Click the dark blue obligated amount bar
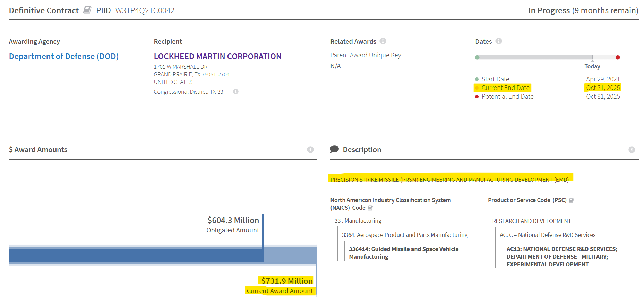Screen dimensions: 644x297 (x=135, y=255)
